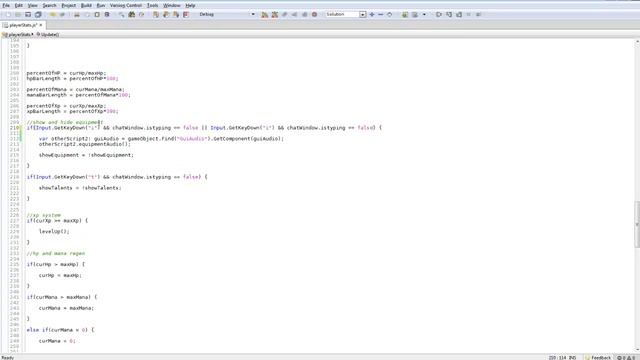The image size is (640, 360).
Task: Click the line 'else if(curMana < 0) {'
Action: 60,330
